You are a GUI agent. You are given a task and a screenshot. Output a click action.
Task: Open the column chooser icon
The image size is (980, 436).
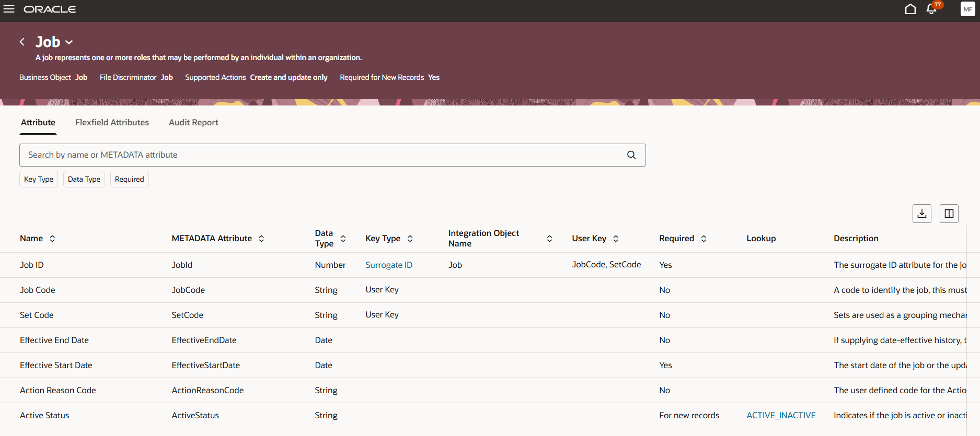point(949,214)
